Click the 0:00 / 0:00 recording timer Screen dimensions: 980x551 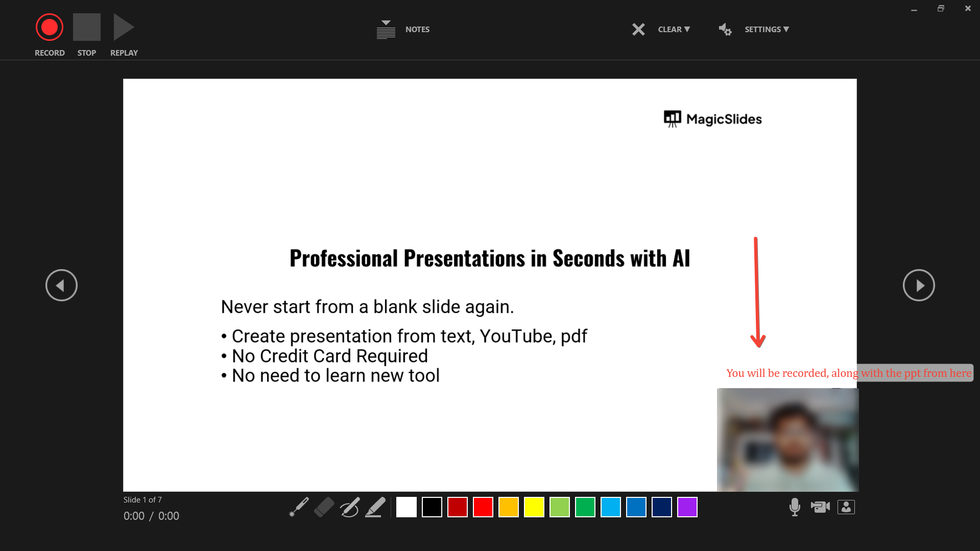151,516
